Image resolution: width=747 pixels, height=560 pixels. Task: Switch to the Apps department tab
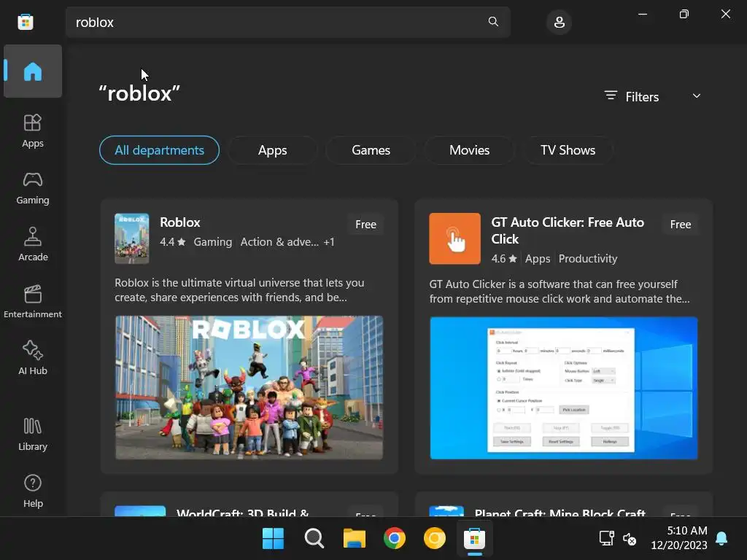click(273, 150)
